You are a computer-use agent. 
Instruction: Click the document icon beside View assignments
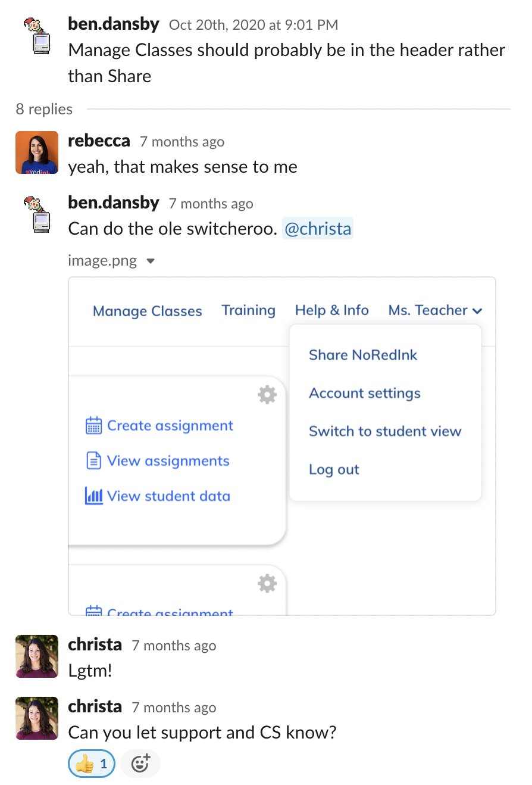[94, 461]
